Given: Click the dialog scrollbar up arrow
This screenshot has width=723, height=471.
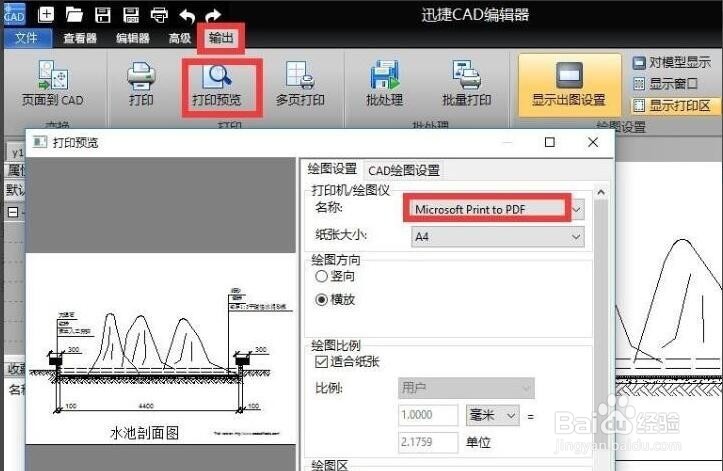Looking at the screenshot, I should click(600, 192).
